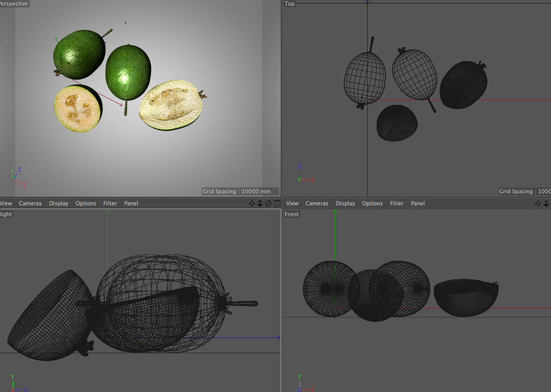Expand the Filter menu in Right viewport
The width and height of the screenshot is (551, 392).
[x=110, y=203]
